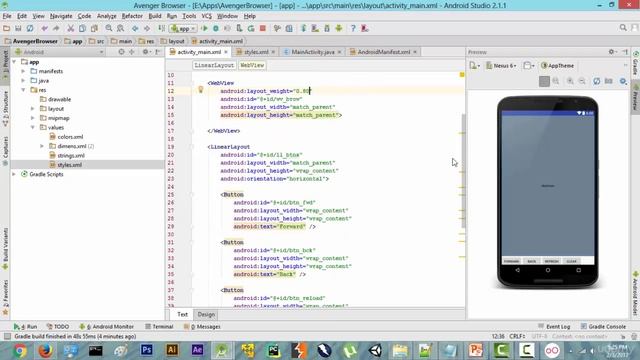Click the Synchronize toolbar icon
Viewport: 640px width, 360px height.
[x=30, y=28]
